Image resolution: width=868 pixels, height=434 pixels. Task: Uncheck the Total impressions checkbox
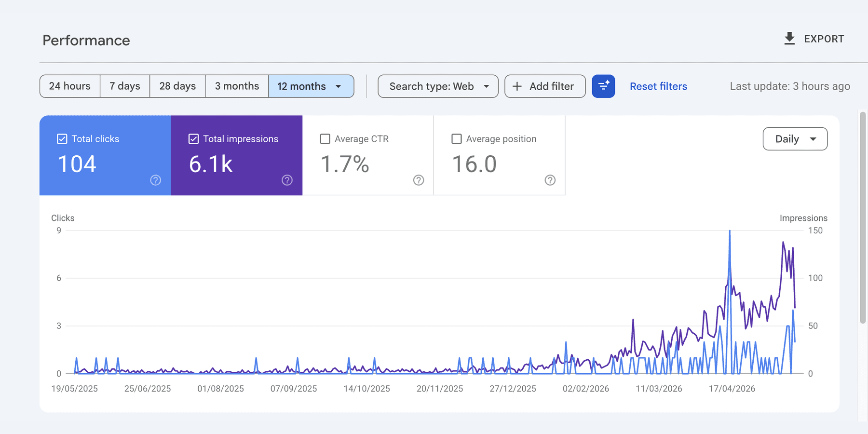pos(193,139)
